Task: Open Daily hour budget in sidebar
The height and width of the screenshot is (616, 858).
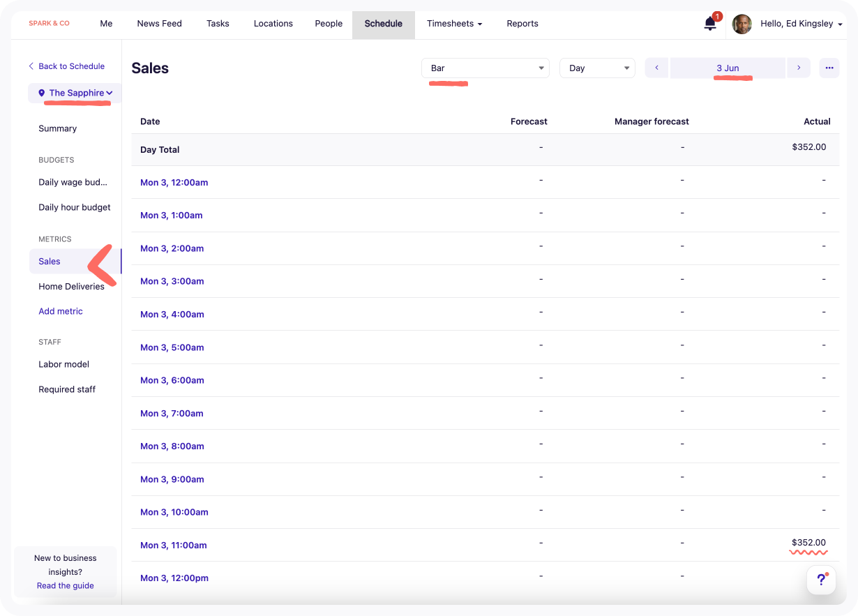Action: pos(75,207)
